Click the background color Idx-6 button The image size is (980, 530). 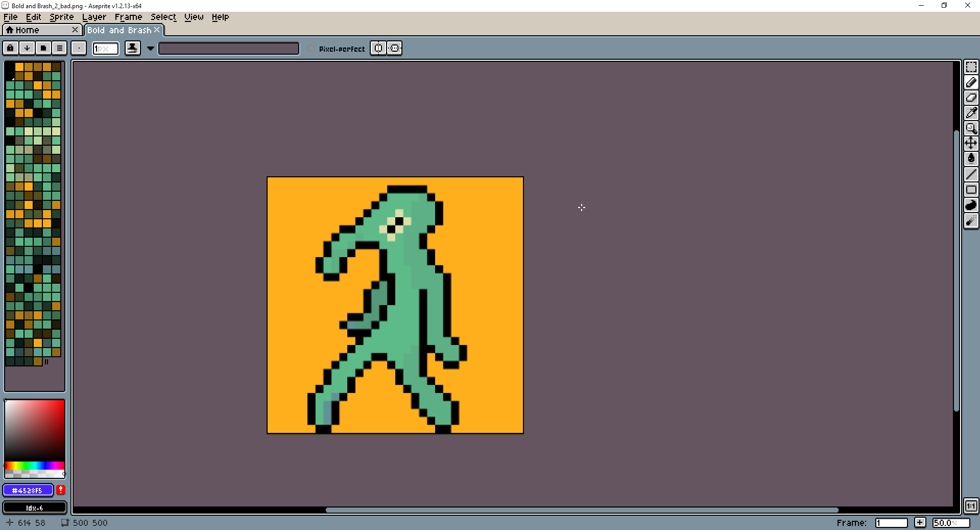coord(35,508)
